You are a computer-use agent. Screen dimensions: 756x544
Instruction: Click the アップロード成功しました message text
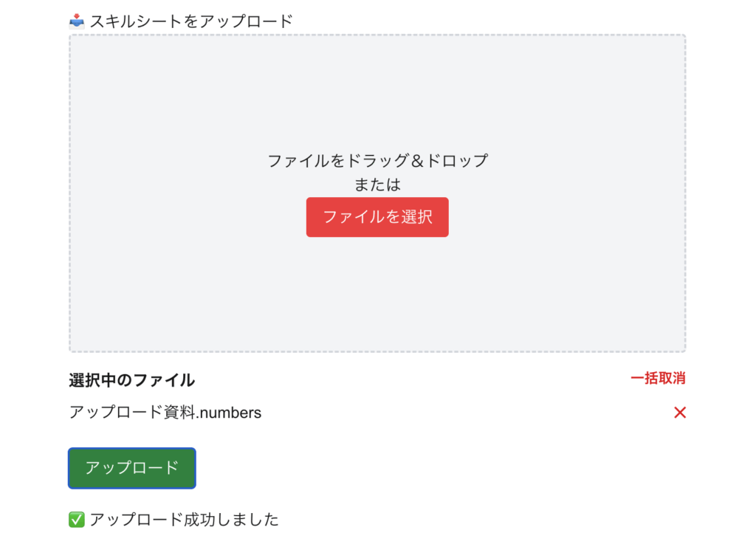tap(185, 520)
